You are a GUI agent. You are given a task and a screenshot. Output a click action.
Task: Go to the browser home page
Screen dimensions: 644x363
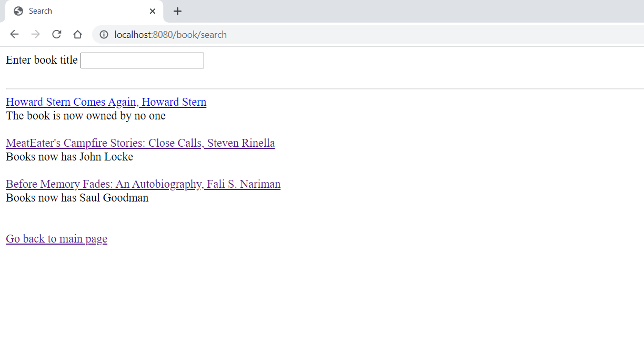pyautogui.click(x=77, y=34)
